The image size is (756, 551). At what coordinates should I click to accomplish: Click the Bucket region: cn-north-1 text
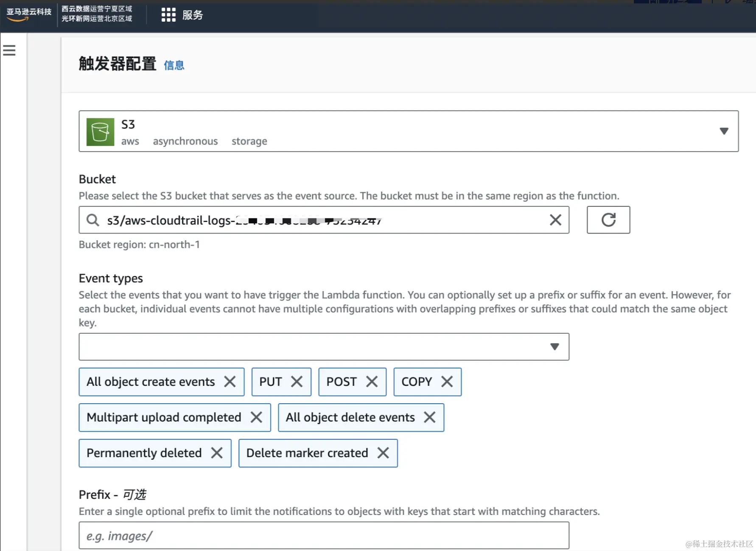(139, 245)
